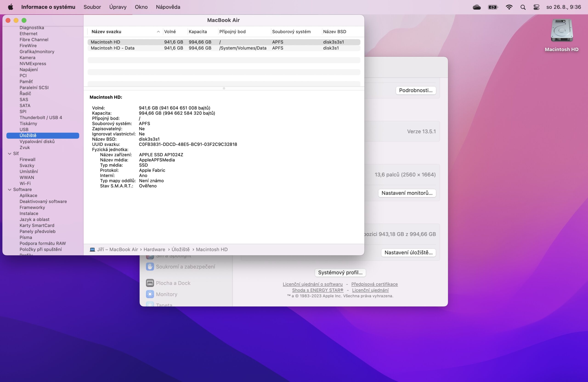Click the Nastavení úložiště button
588x382 pixels.
coord(408,252)
